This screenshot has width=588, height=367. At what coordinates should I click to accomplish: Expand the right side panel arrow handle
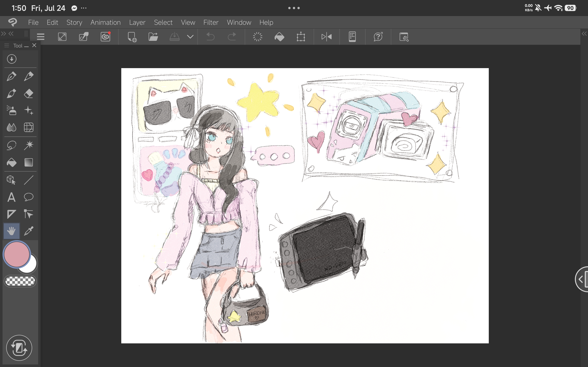coord(582,279)
